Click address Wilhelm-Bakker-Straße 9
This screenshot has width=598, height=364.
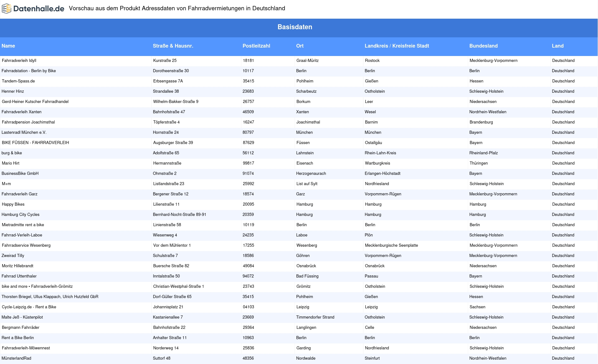pos(176,102)
